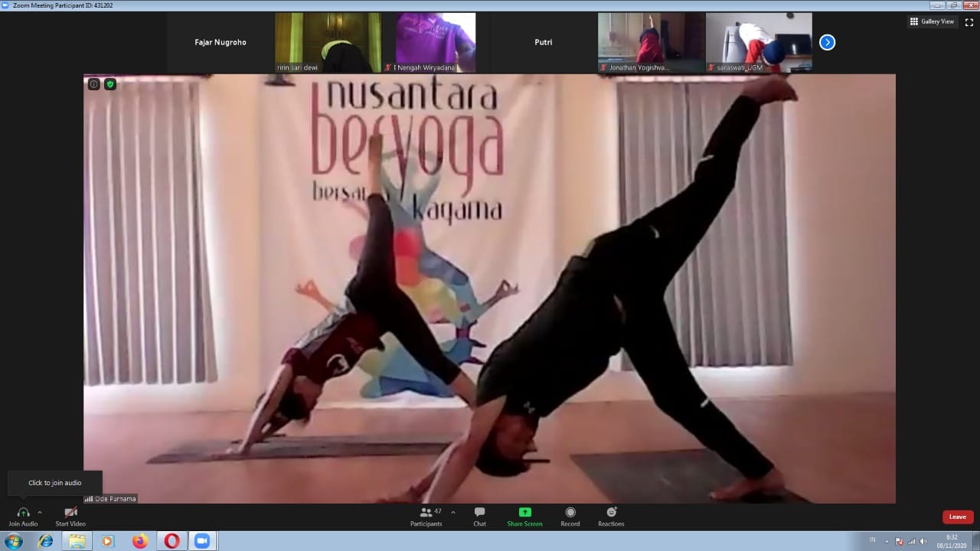Switch to Gallery View
The image size is (980, 551).
(932, 21)
